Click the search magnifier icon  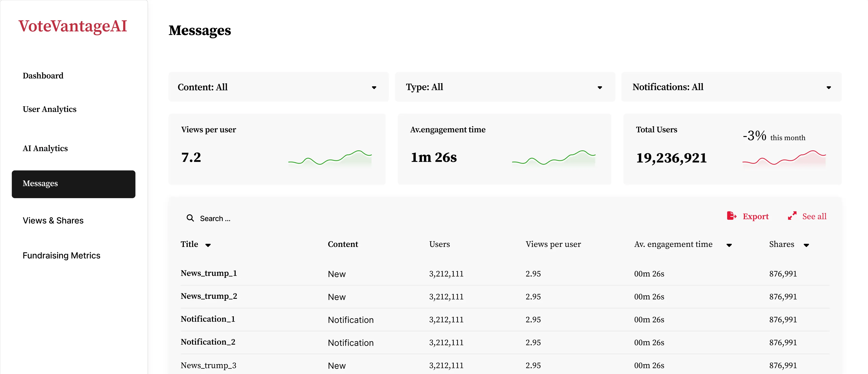tap(190, 218)
